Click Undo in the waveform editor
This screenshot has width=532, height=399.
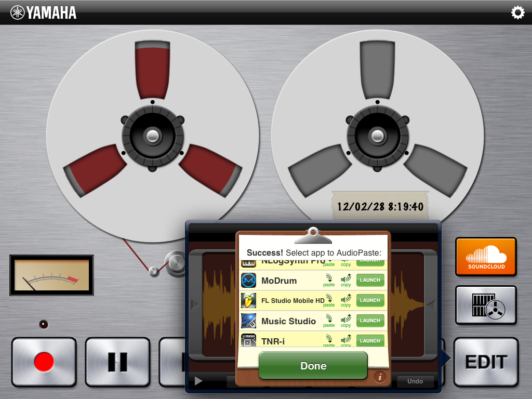tap(415, 381)
